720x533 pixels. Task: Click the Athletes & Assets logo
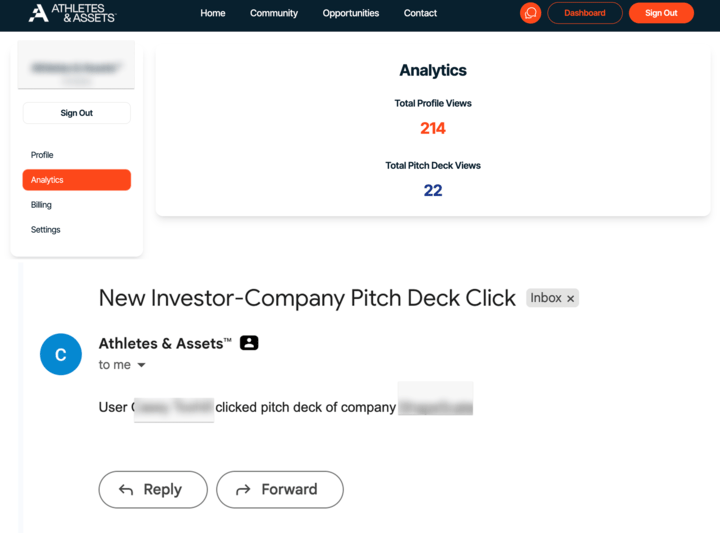coord(72,13)
